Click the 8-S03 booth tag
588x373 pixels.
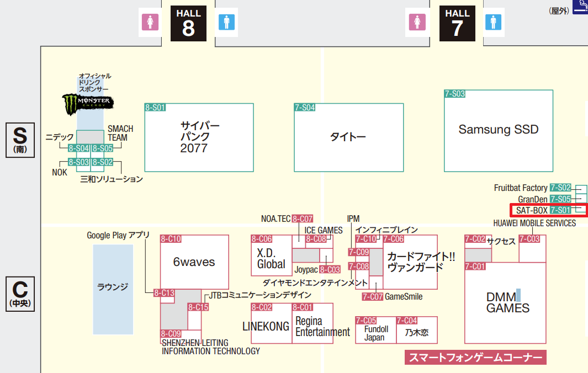[79, 162]
